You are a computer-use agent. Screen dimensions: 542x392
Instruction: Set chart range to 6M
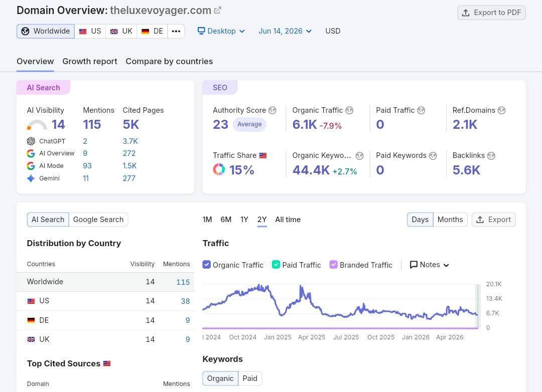pyautogui.click(x=226, y=220)
